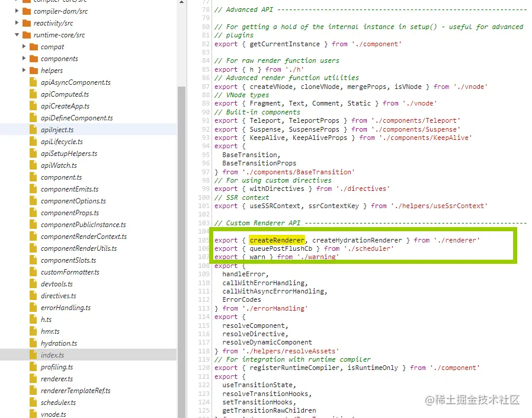The height and width of the screenshot is (418, 532).
Task: Click line number 94 in the gutter
Action: (205, 146)
